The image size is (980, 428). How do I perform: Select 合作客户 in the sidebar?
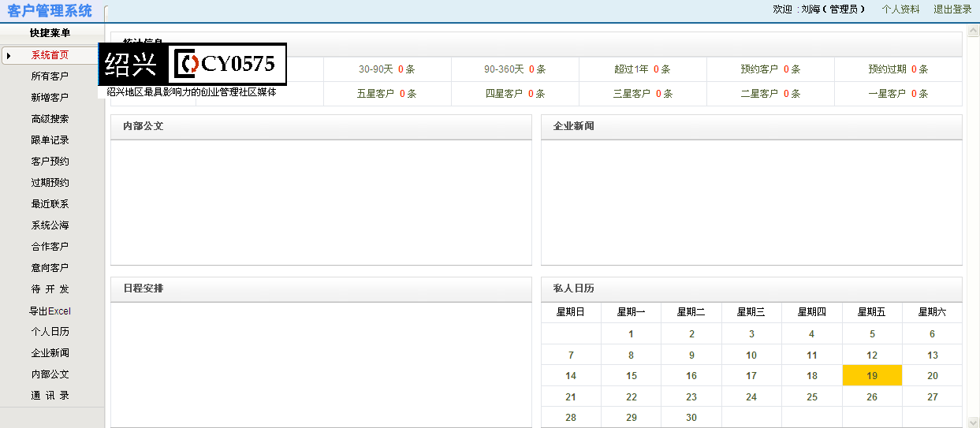(x=50, y=247)
